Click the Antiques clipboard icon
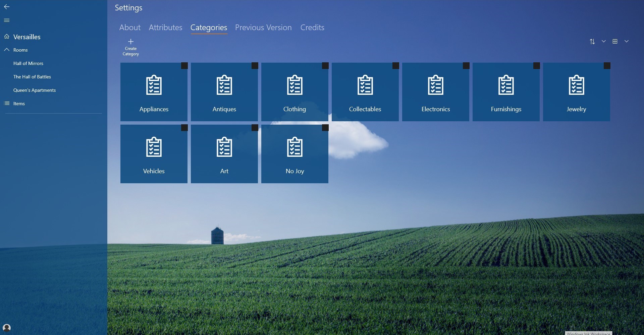The height and width of the screenshot is (335, 644). pos(224,85)
